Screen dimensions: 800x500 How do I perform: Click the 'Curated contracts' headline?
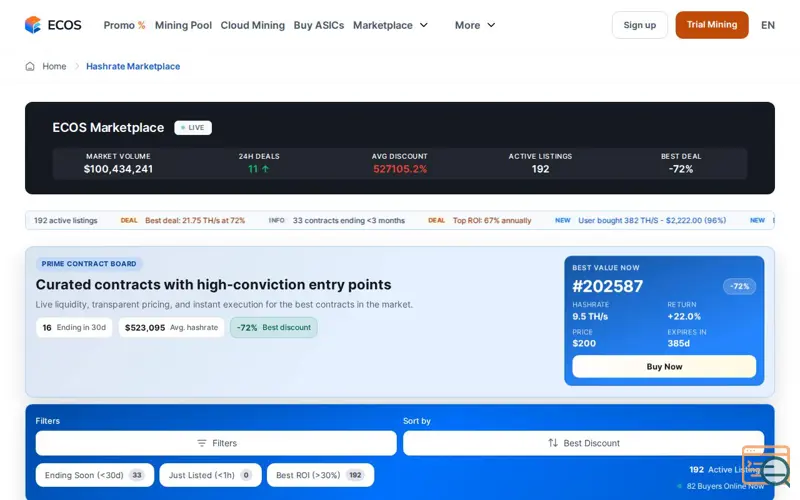click(213, 284)
